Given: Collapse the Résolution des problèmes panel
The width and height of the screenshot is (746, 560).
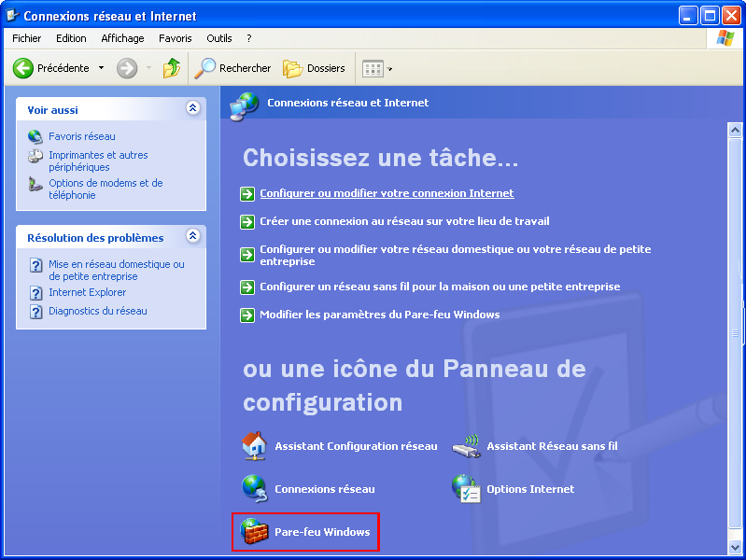Looking at the screenshot, I should click(x=192, y=235).
